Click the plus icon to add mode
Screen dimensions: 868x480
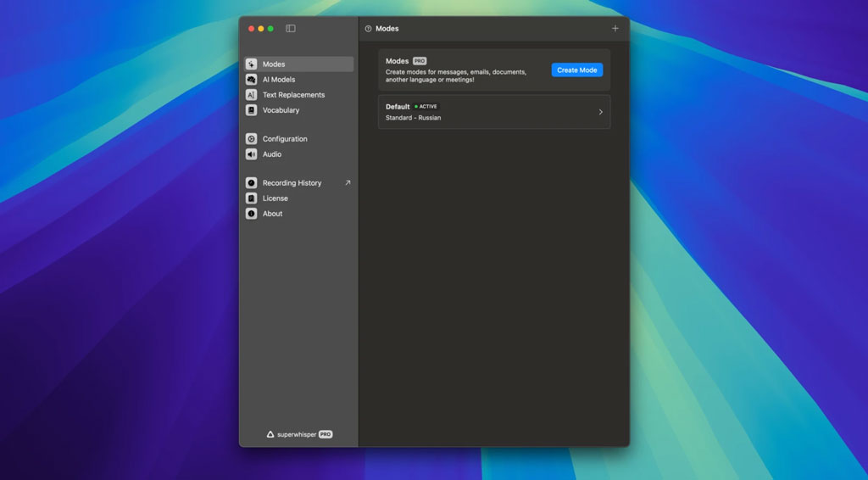[615, 29]
